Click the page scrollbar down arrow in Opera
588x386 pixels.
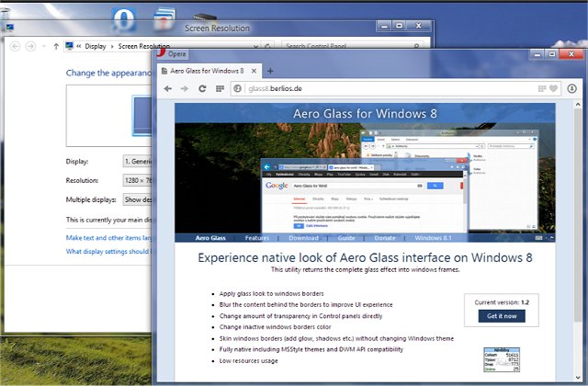point(578,378)
